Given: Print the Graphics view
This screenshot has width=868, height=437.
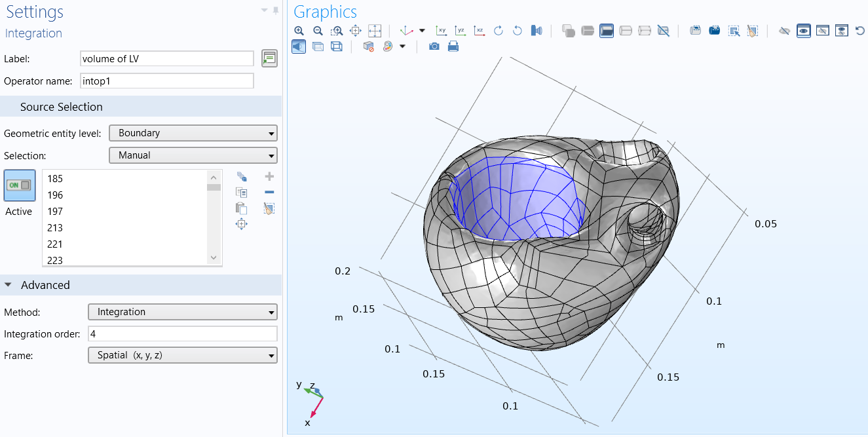Looking at the screenshot, I should pyautogui.click(x=453, y=47).
